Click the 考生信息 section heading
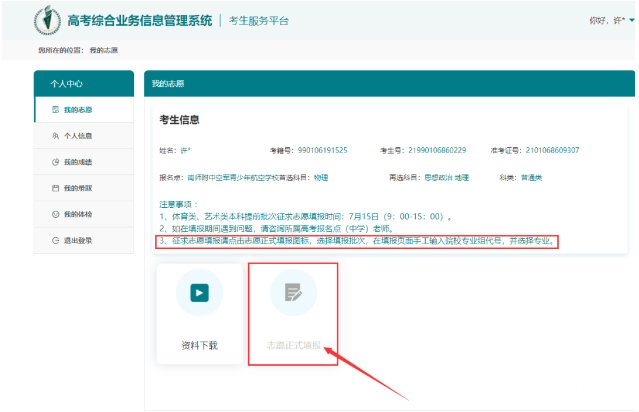 [180, 120]
